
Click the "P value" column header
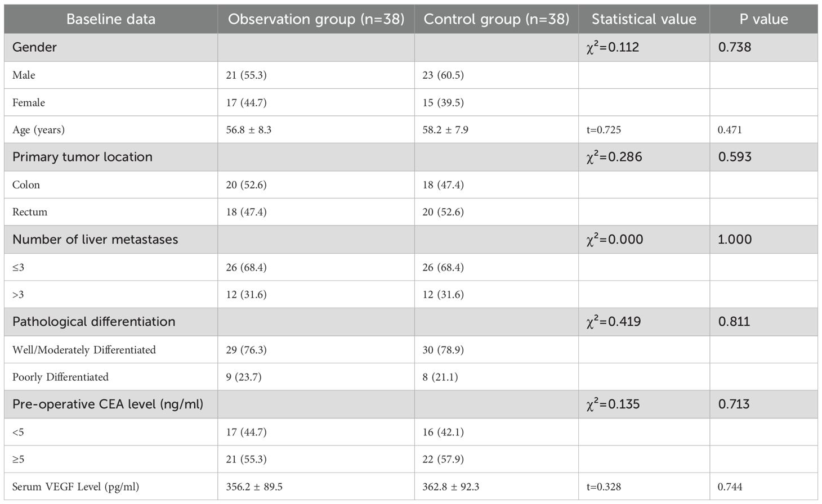(763, 19)
